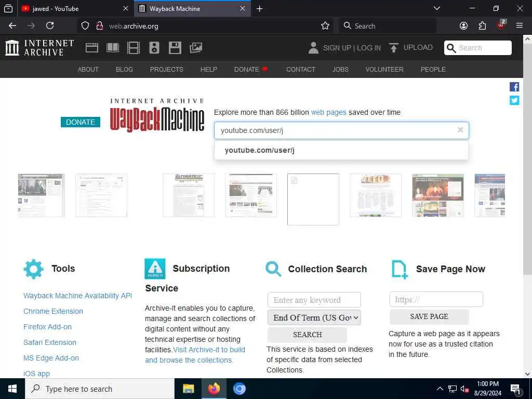Open Wayback Machine Availability API link
The image size is (532, 399).
(x=78, y=296)
